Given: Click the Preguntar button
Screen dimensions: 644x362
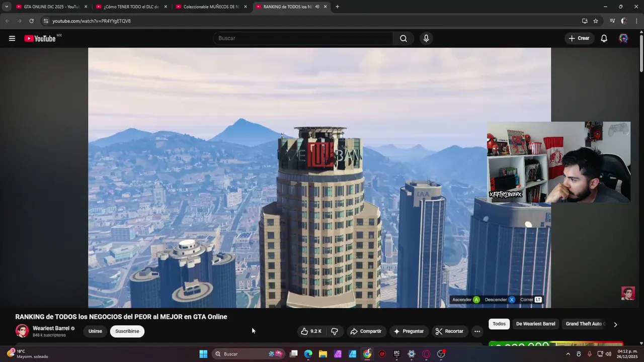Looking at the screenshot, I should [409, 331].
